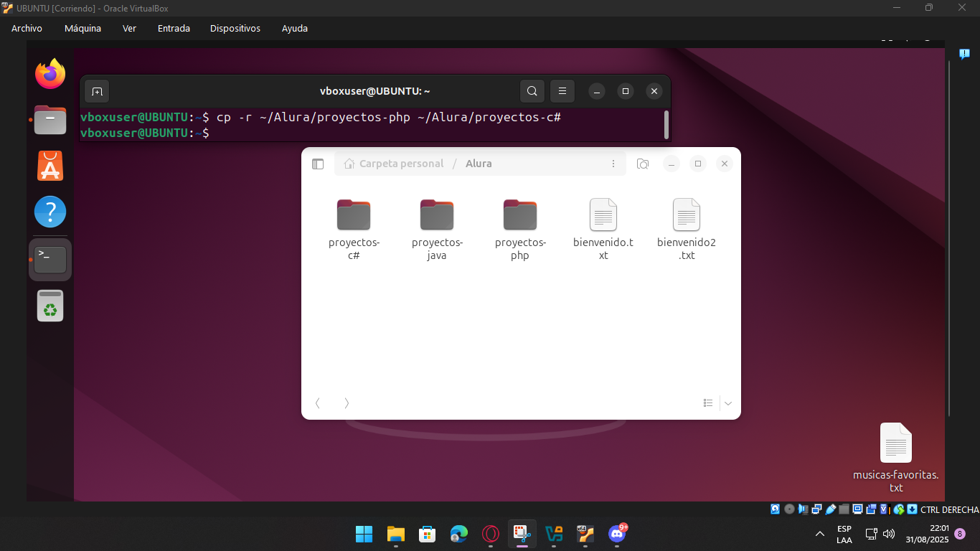Open the clock and date panel
This screenshot has height=551, width=980.
(927, 533)
